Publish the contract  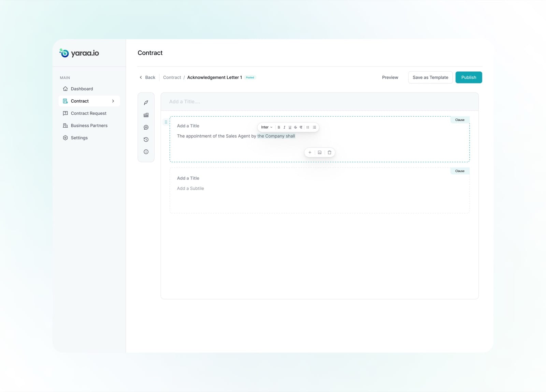pyautogui.click(x=469, y=77)
